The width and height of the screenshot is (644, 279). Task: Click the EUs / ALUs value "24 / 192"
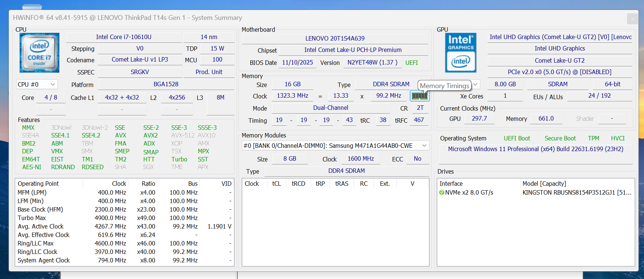(x=600, y=95)
